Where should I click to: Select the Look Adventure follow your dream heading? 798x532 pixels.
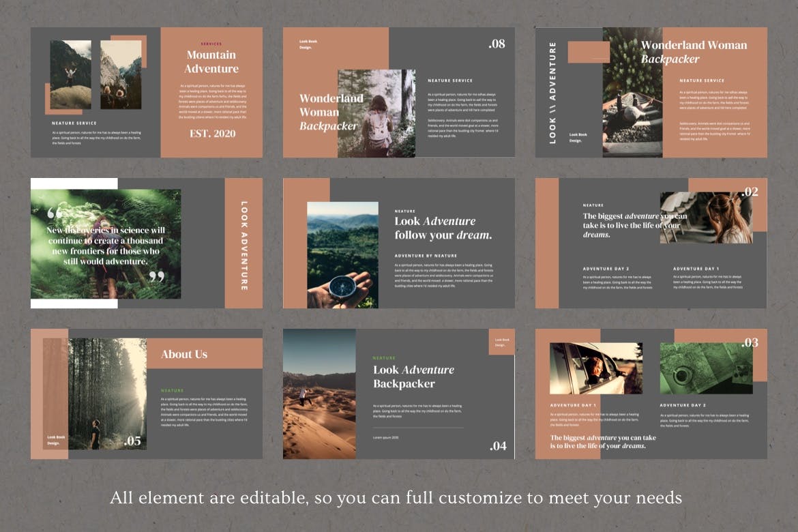pyautogui.click(x=443, y=228)
